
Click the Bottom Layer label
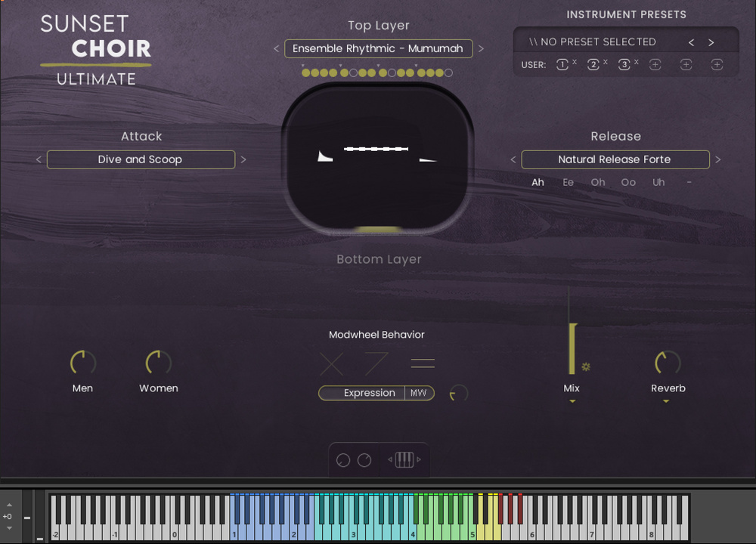[x=379, y=259]
